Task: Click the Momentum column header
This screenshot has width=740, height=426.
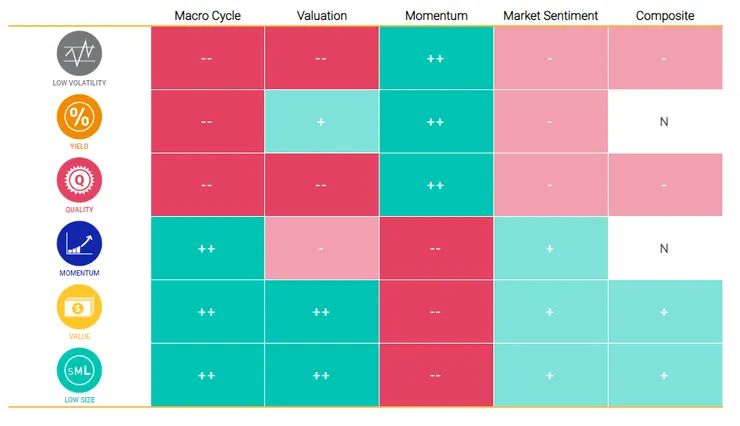Action: tap(435, 16)
